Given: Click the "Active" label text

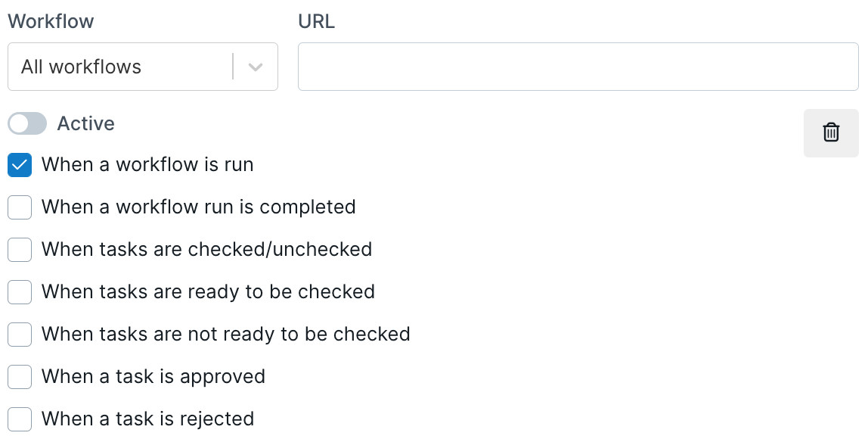Looking at the screenshot, I should (86, 123).
